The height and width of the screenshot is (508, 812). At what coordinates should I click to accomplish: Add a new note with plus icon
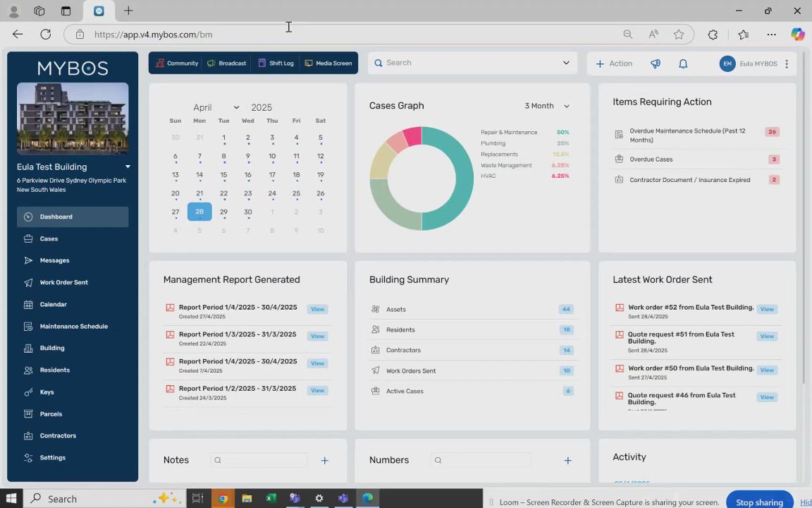[x=325, y=460]
